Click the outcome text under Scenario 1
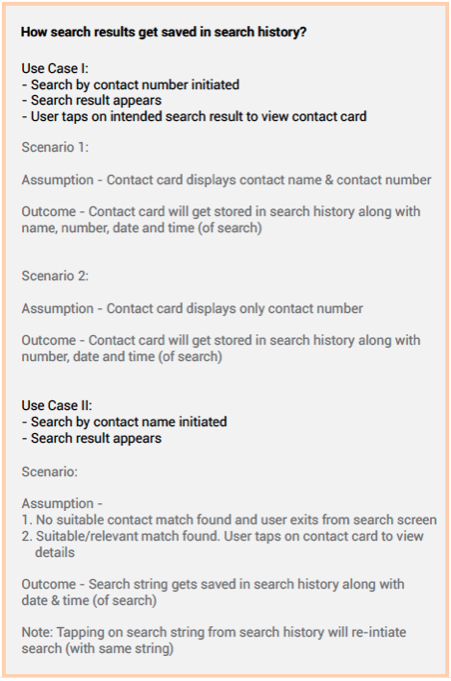 [221, 220]
